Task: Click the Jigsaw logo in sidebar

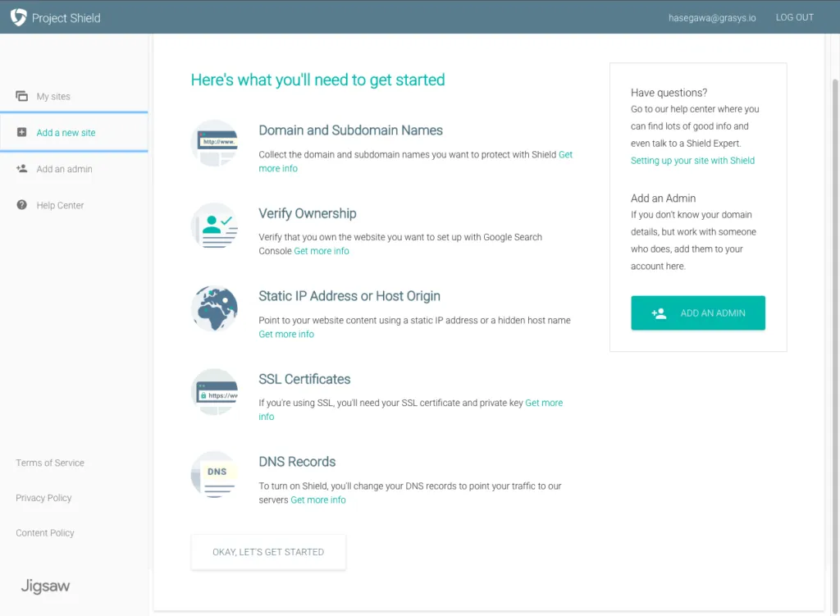Action: point(46,586)
